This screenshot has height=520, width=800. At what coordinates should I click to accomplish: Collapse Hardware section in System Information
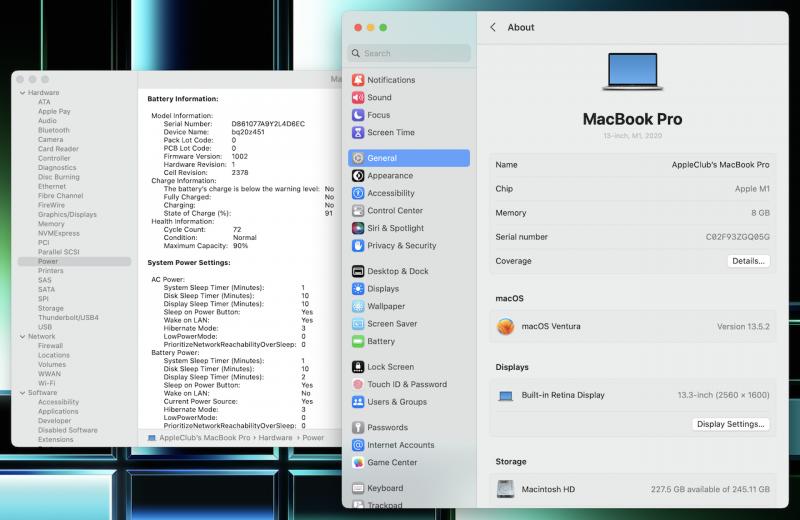(x=22, y=93)
